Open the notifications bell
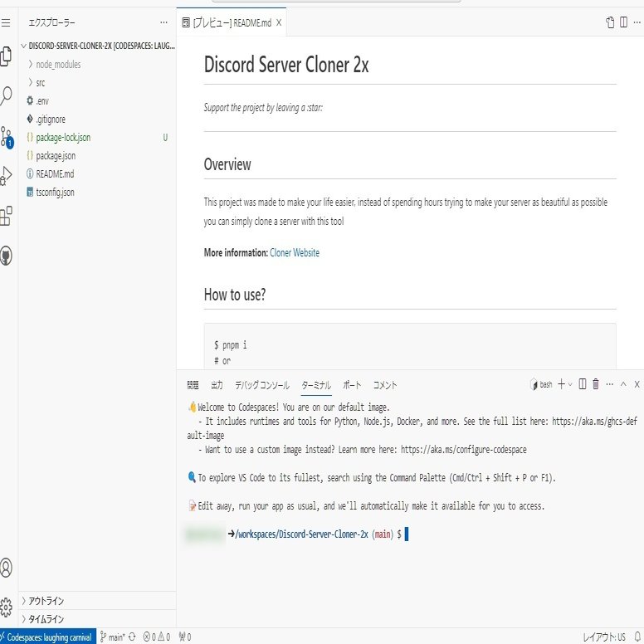 [637, 637]
